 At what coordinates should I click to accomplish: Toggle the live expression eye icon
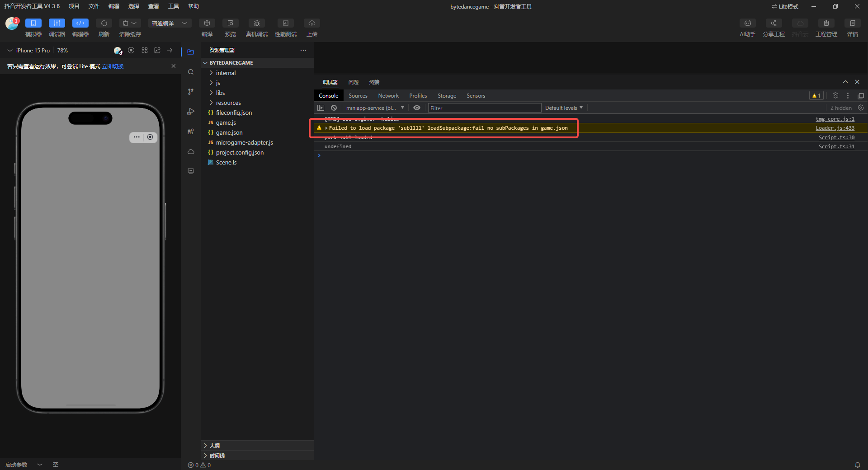(417, 108)
